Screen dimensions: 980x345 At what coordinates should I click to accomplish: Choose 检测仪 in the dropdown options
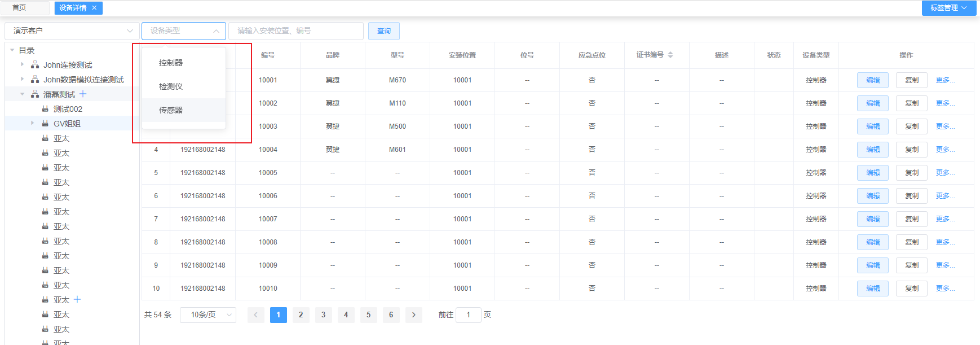[x=171, y=86]
